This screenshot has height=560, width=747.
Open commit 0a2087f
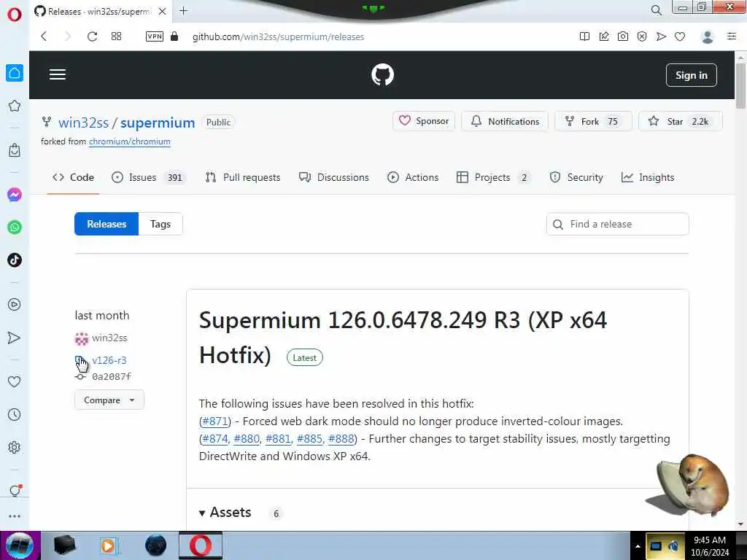(112, 377)
